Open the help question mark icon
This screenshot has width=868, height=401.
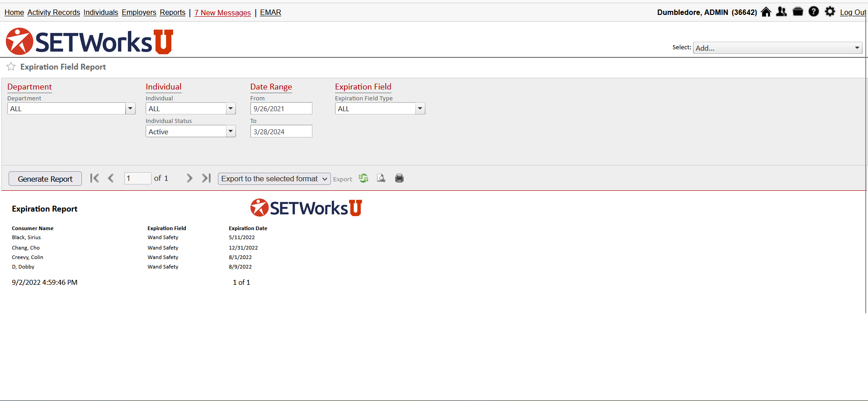[814, 12]
